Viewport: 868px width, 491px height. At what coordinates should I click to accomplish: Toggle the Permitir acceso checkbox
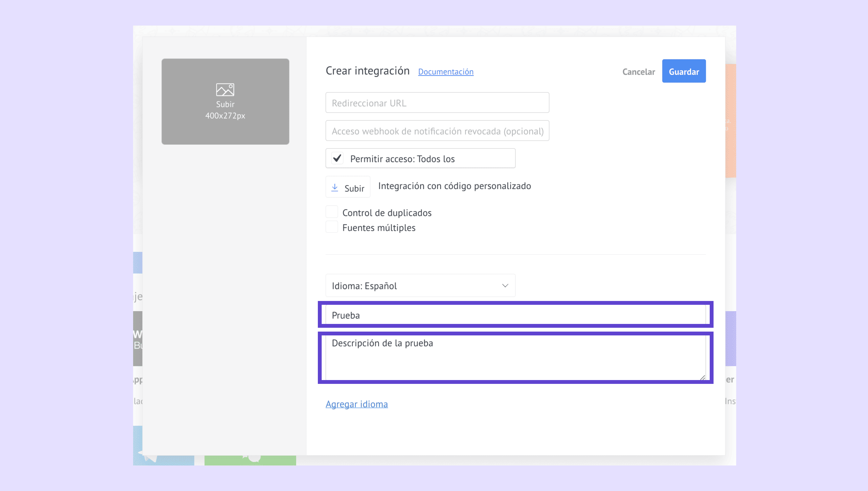[337, 158]
